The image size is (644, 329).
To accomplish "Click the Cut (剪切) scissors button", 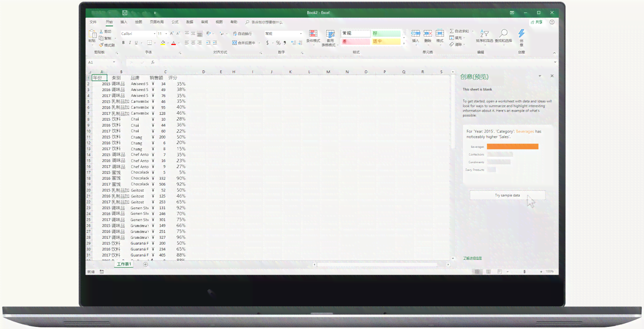I will pyautogui.click(x=106, y=32).
